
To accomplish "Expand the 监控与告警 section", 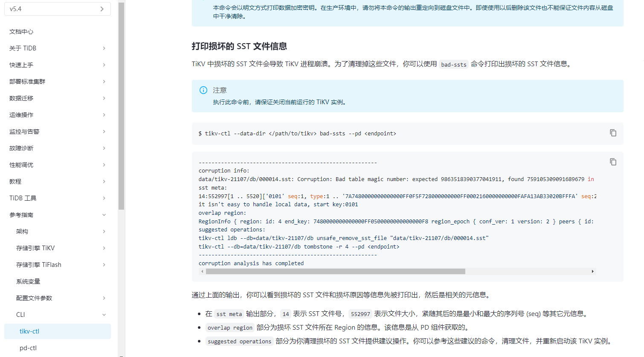I will click(104, 132).
